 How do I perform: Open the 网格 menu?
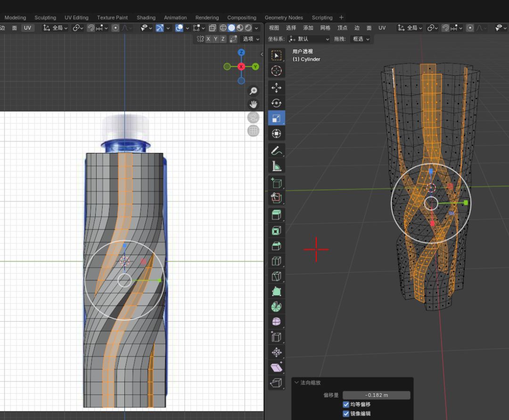tap(325, 28)
